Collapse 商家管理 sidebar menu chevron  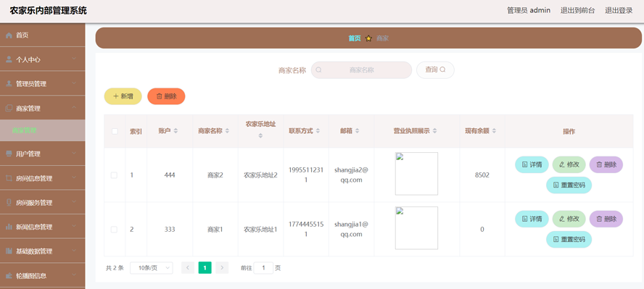click(x=74, y=107)
